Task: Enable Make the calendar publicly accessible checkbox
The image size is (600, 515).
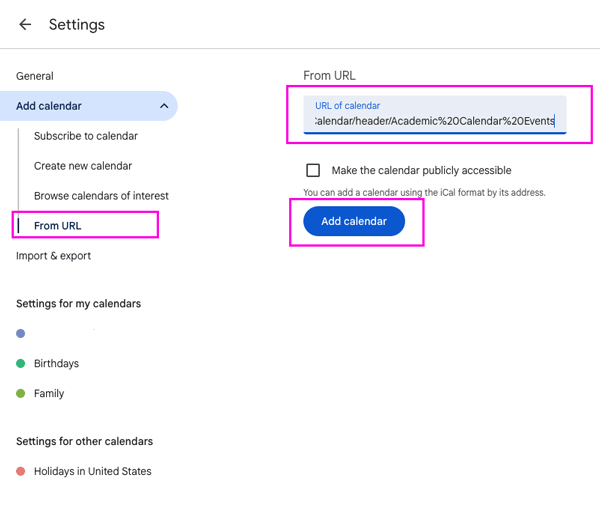Action: pos(313,170)
